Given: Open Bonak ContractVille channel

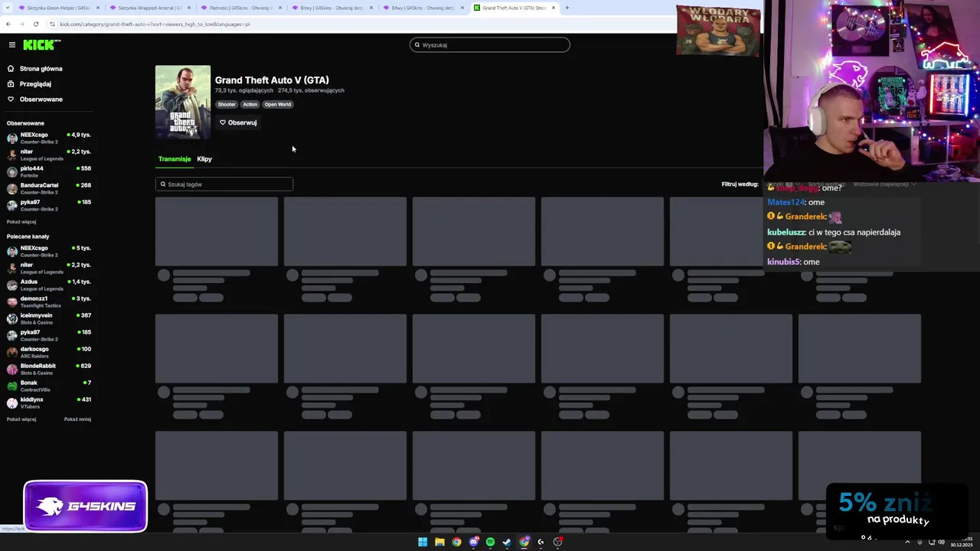Looking at the screenshot, I should (x=49, y=386).
